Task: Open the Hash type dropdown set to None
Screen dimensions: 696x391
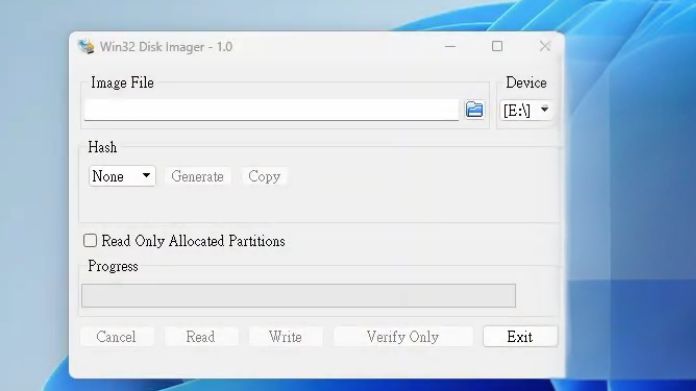Action: [122, 176]
